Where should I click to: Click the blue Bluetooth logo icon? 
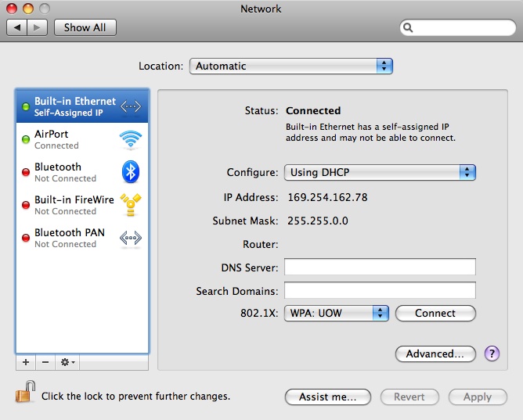click(x=131, y=172)
